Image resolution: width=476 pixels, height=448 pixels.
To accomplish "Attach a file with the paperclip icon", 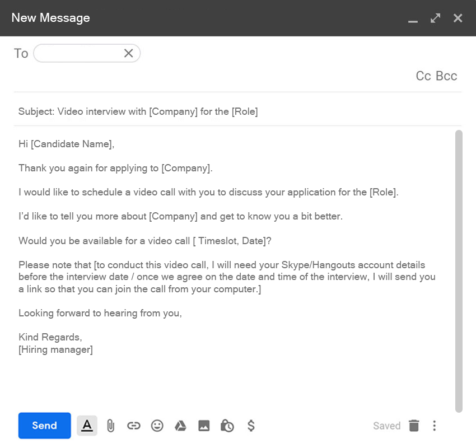I will (x=110, y=426).
